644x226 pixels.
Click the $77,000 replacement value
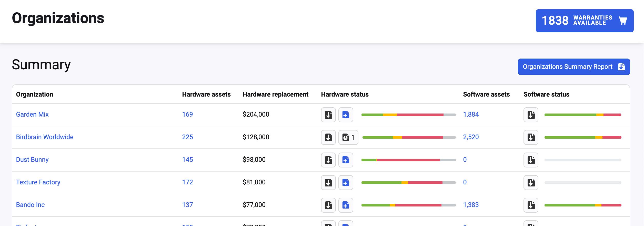tap(254, 205)
